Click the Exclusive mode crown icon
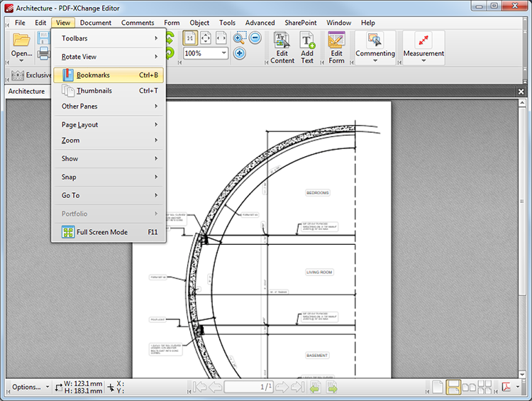 point(18,75)
